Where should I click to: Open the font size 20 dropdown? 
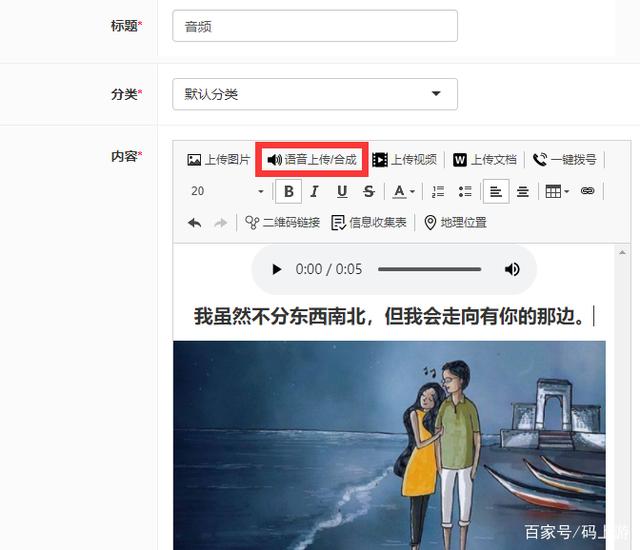227,191
